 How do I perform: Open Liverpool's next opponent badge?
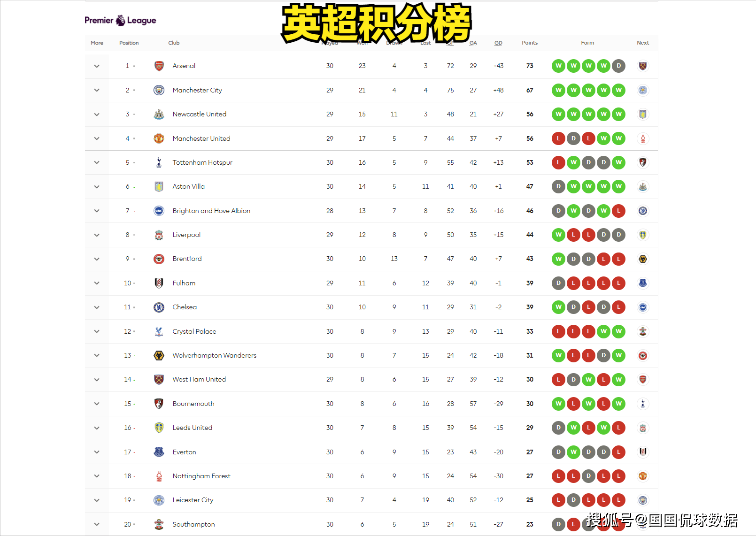[643, 235]
